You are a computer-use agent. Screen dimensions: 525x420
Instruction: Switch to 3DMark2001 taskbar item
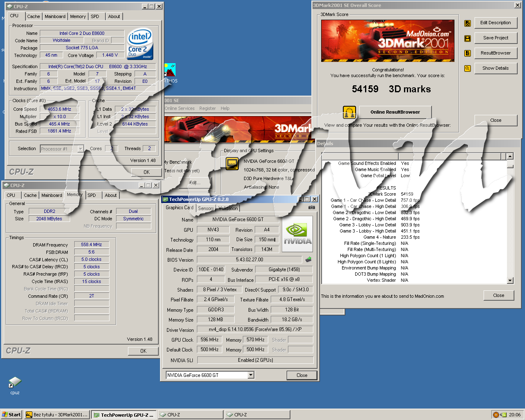coord(57,415)
